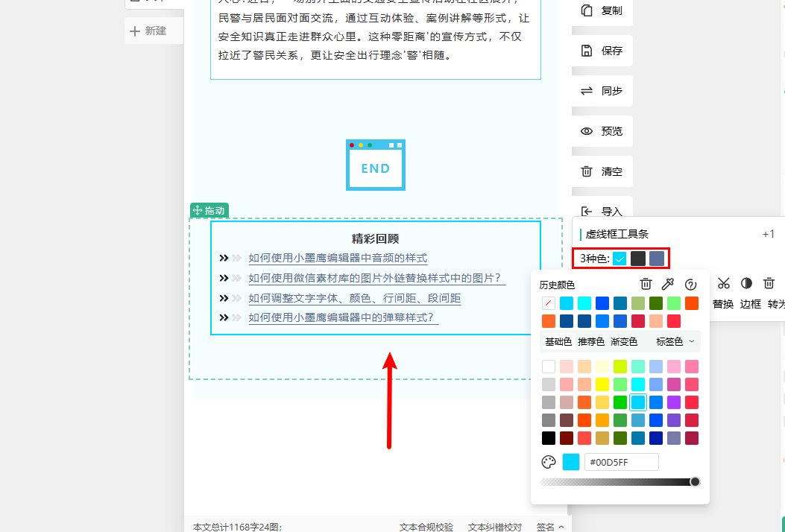The image size is (785, 532).
Task: Click the 清空 trash icon
Action: point(587,171)
